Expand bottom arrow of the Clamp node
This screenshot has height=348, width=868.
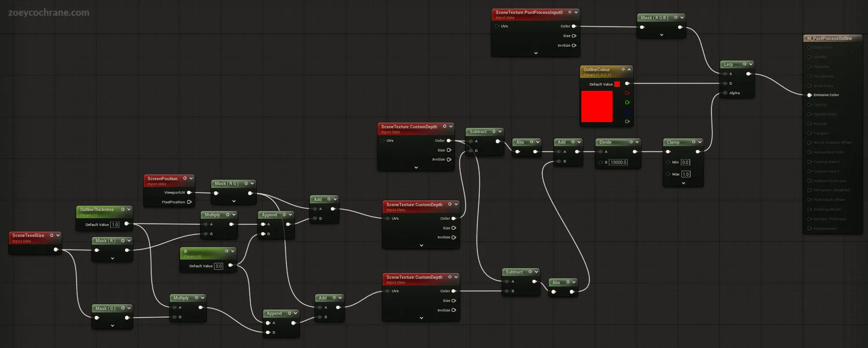coord(683,183)
